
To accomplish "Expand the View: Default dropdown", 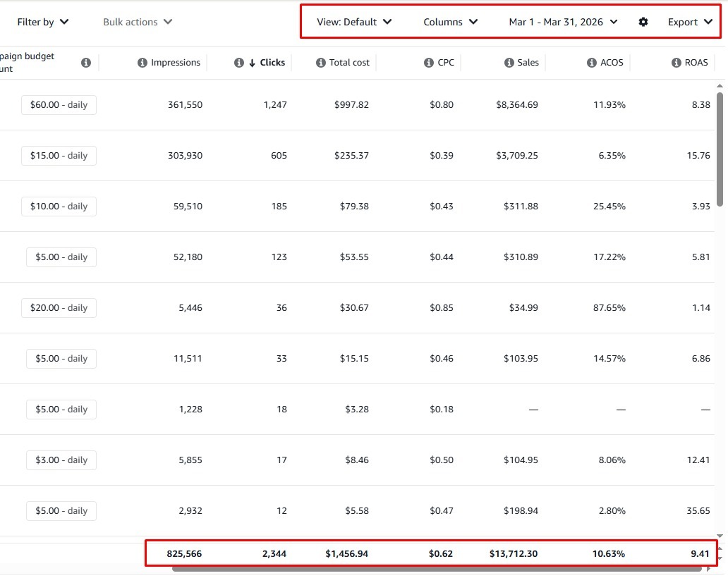I will 354,22.
